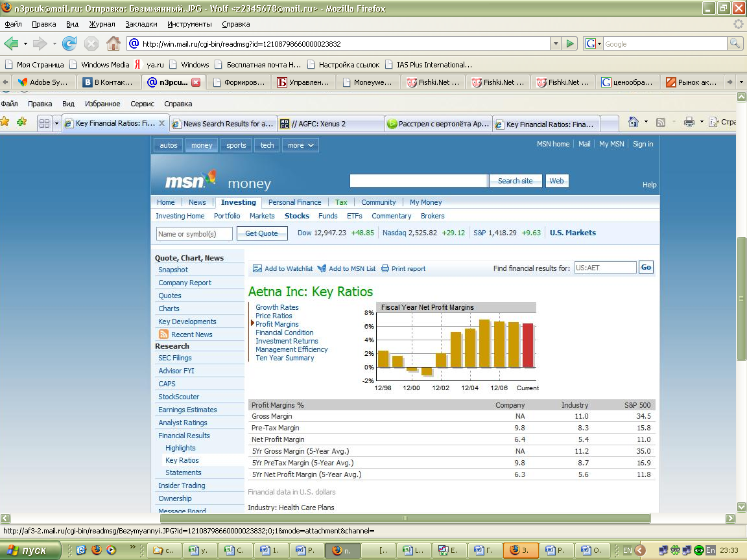Click the Get Quote button
747x560 pixels.
click(261, 233)
